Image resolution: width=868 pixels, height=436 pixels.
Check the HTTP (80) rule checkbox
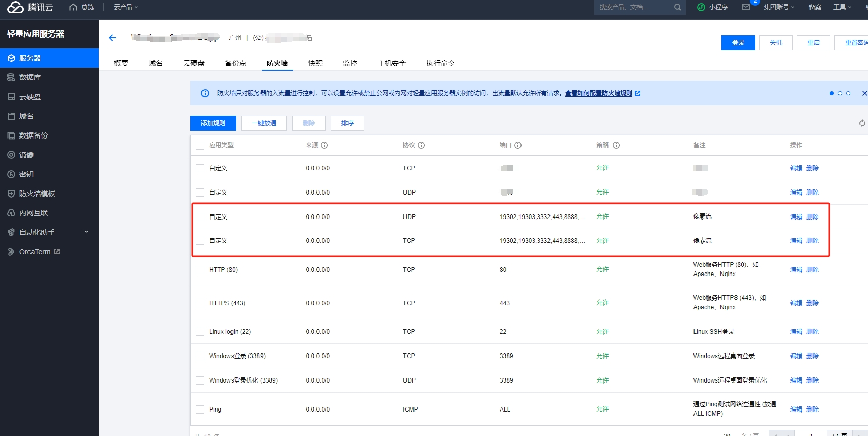pos(200,270)
